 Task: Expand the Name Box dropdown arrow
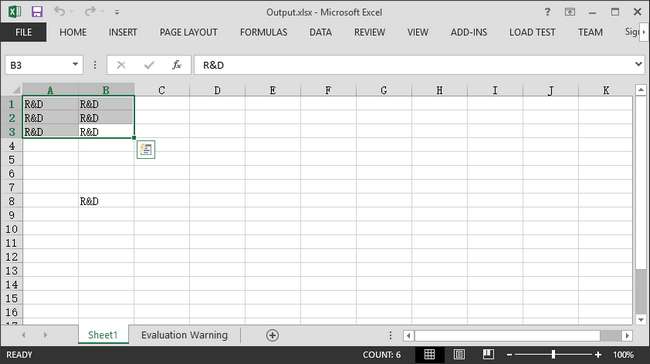point(75,65)
